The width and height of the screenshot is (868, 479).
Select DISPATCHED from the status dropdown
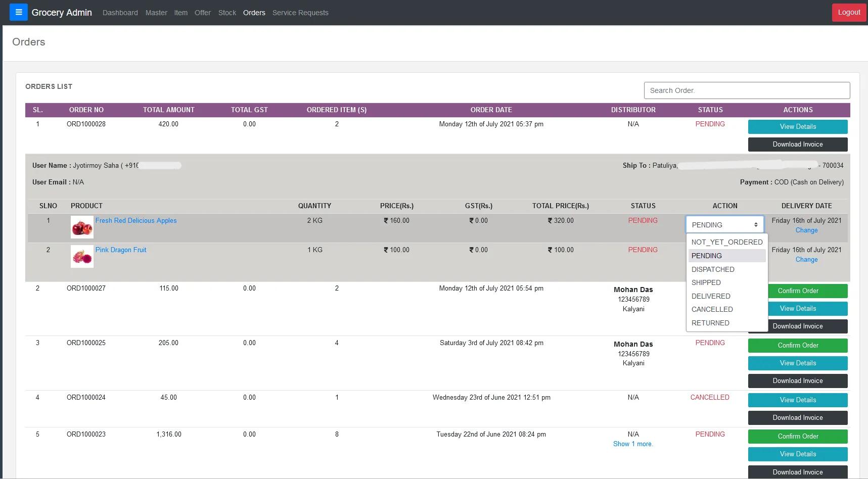tap(713, 269)
